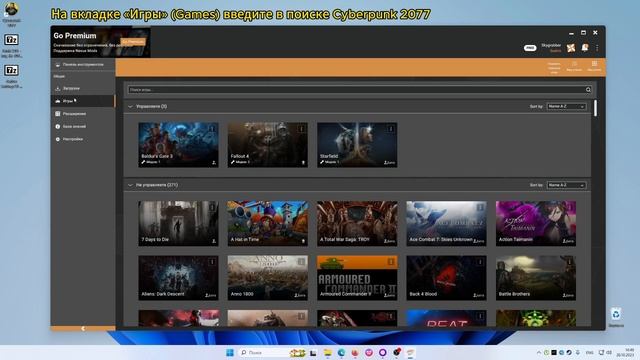Click the magnifier icon in search bar
Image resolution: width=640 pixels, height=360 pixels.
click(588, 89)
